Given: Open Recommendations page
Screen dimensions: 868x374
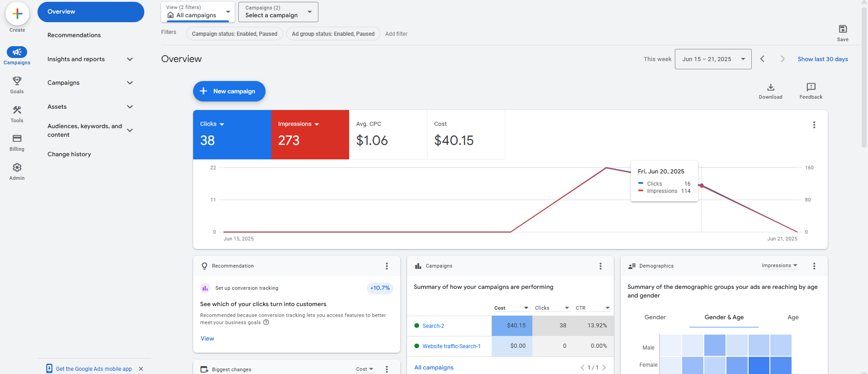Looking at the screenshot, I should click(74, 35).
